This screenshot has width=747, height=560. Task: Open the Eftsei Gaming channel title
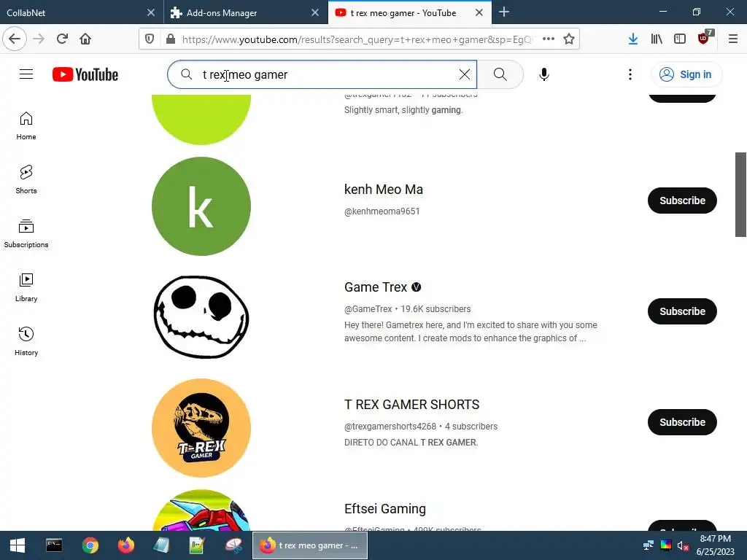pyautogui.click(x=385, y=508)
